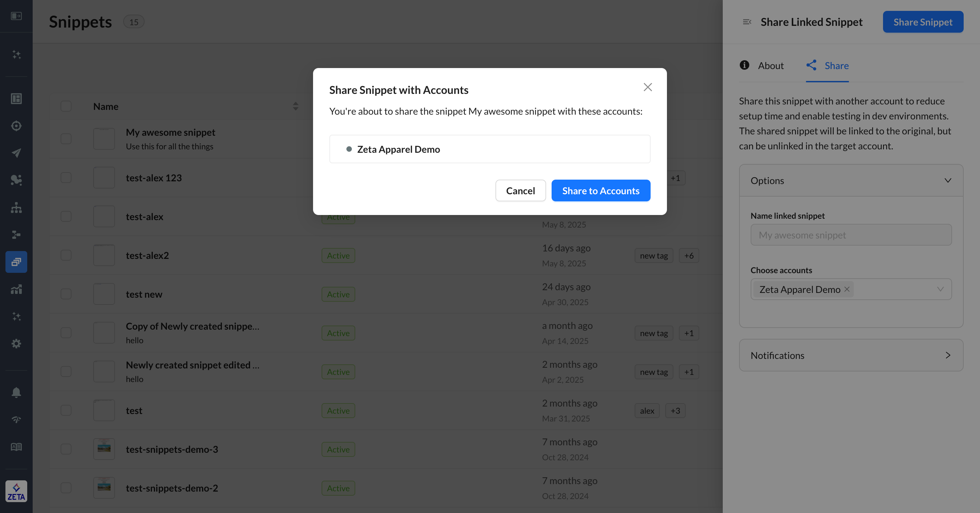Click the paper plane campaigns icon
Screen dimensions: 980x513
(16, 153)
